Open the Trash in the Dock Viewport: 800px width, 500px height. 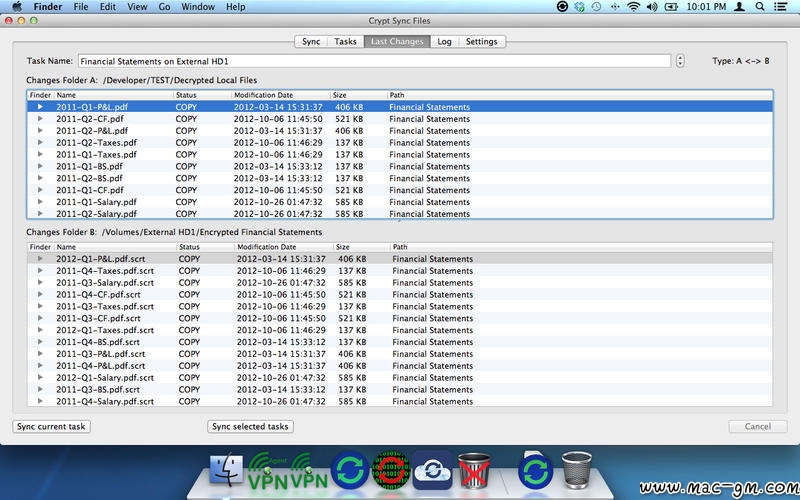577,470
